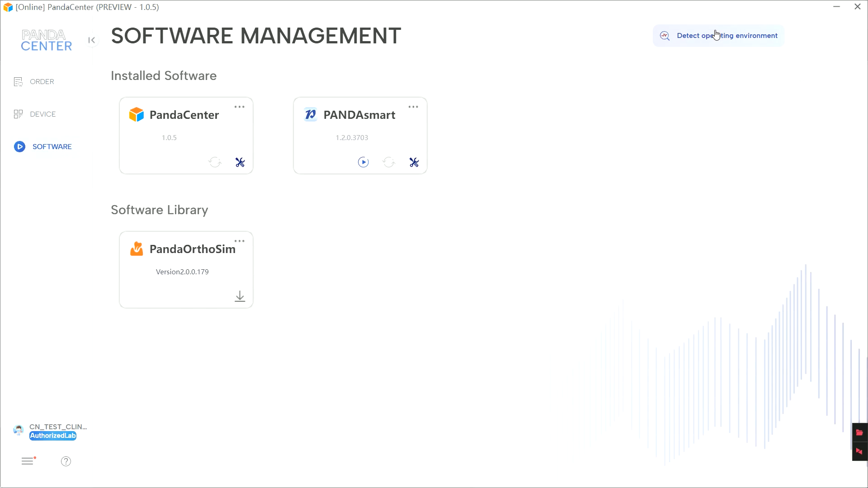The image size is (868, 488).
Task: Click red folder icon at right edge
Action: (x=859, y=433)
